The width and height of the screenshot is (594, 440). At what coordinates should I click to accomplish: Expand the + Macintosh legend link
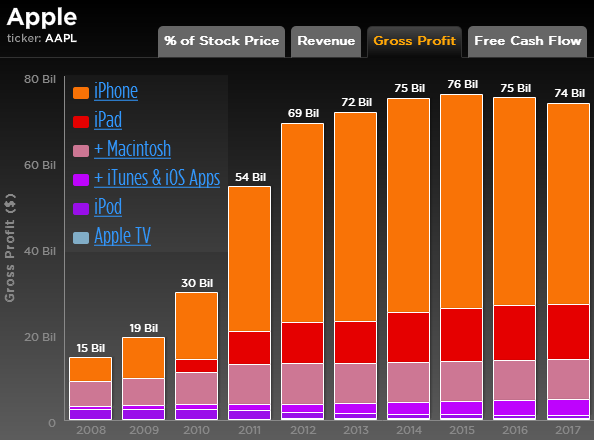click(133, 149)
